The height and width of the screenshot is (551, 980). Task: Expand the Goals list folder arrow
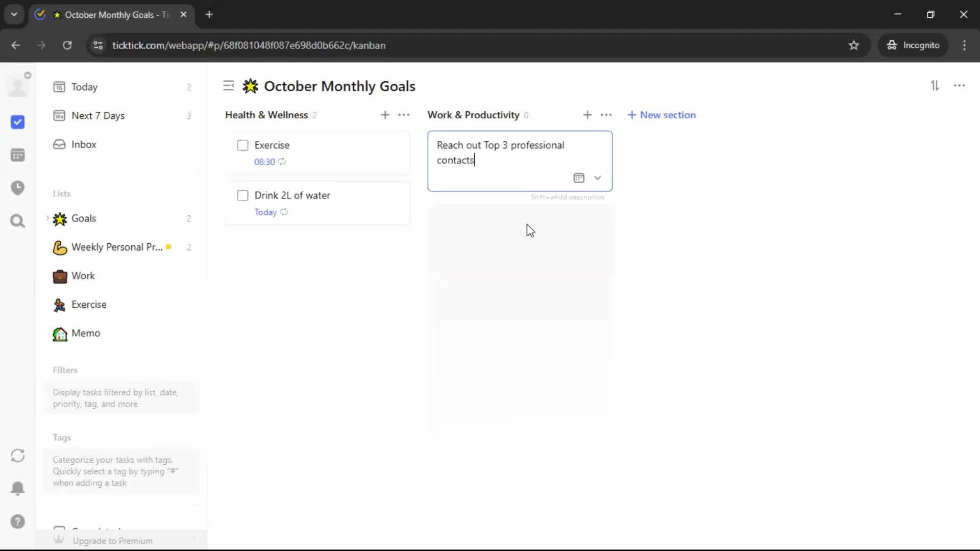47,218
